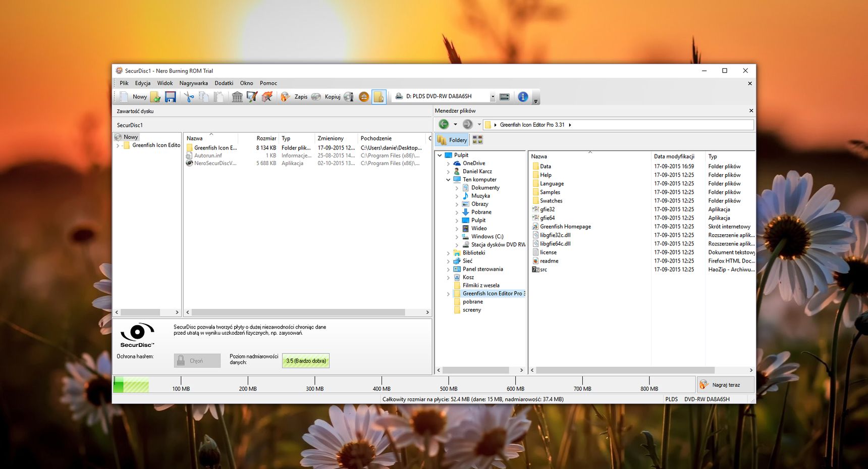Click the blue information icon
The width and height of the screenshot is (868, 469).
[523, 96]
